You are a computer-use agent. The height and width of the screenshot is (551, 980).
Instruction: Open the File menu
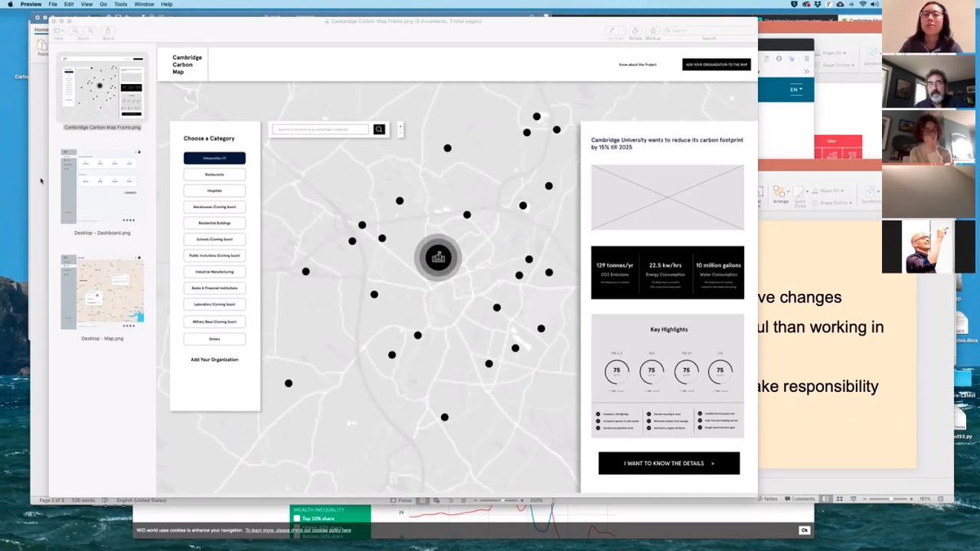(x=52, y=4)
